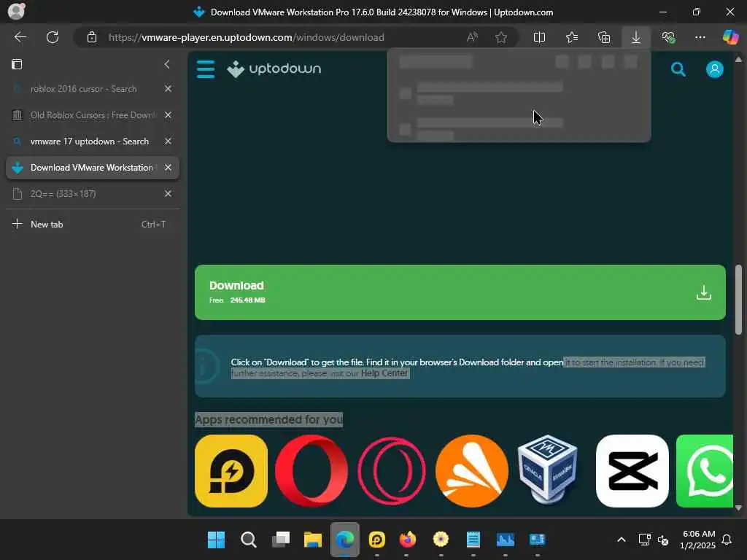Close the 2Q== image tab
This screenshot has width=747, height=560.
pyautogui.click(x=168, y=194)
